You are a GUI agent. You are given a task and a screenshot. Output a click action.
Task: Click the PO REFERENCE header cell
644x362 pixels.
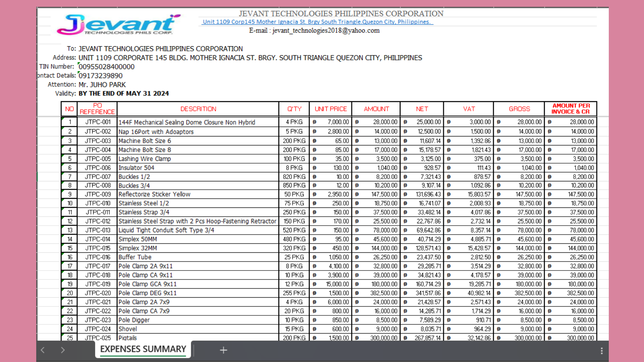pyautogui.click(x=97, y=109)
